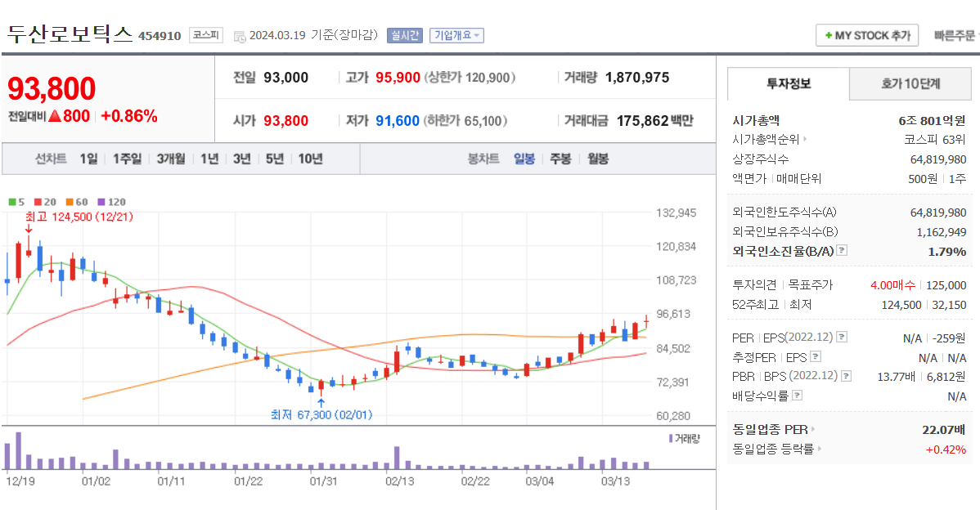Click the green 5-day moving average legend

click(x=16, y=202)
